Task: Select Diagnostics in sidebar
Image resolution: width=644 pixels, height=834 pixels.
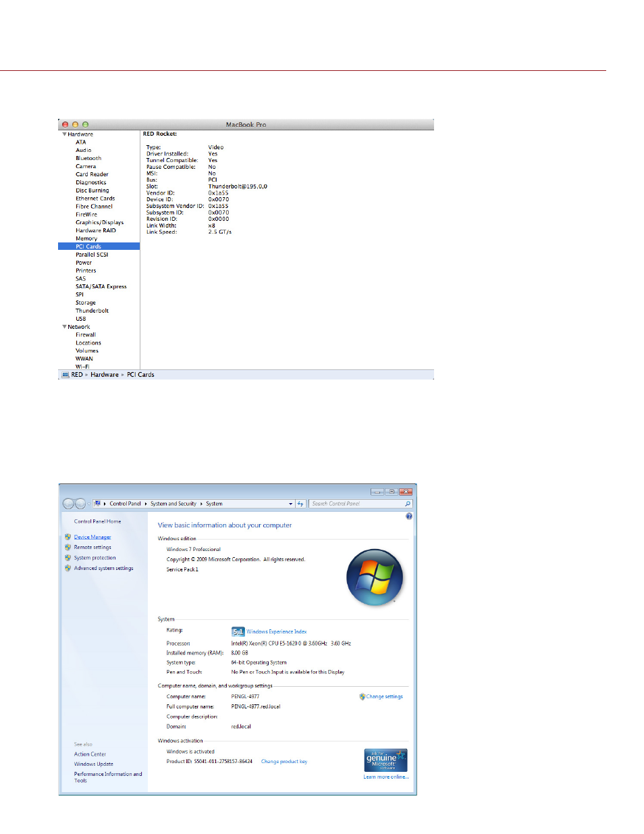Action: click(x=90, y=182)
